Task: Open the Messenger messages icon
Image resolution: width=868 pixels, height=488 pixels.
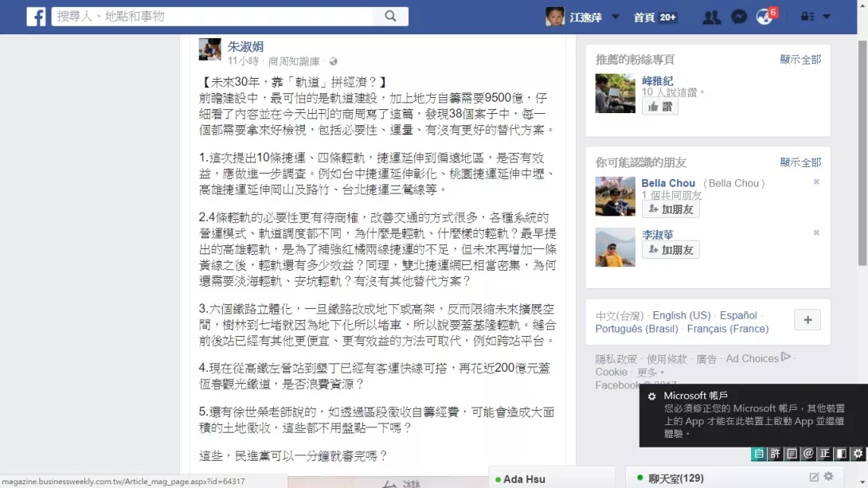Action: point(739,18)
